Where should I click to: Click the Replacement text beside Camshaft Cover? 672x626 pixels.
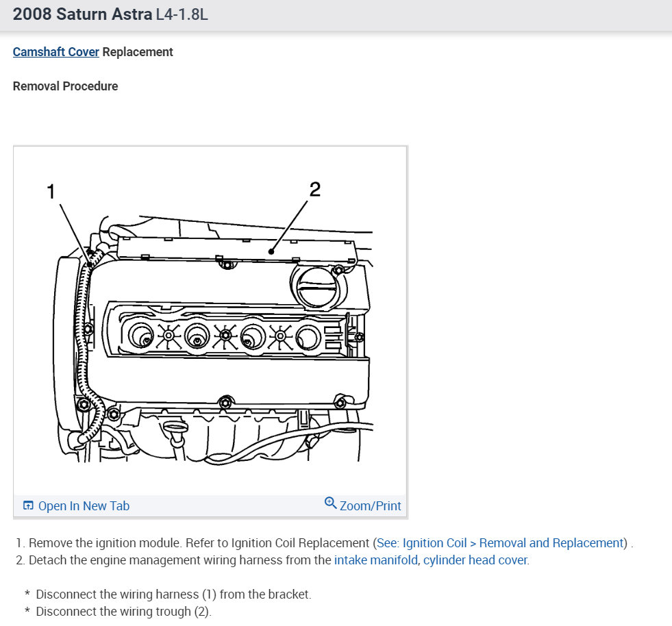138,51
